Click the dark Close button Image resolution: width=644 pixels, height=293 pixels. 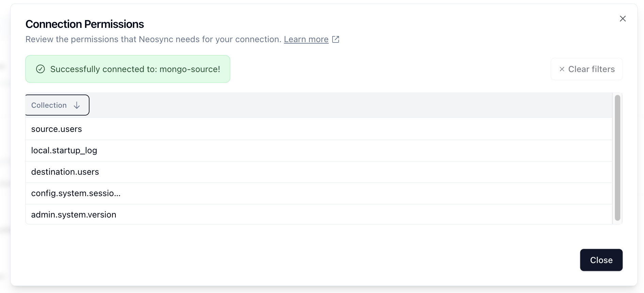601,260
